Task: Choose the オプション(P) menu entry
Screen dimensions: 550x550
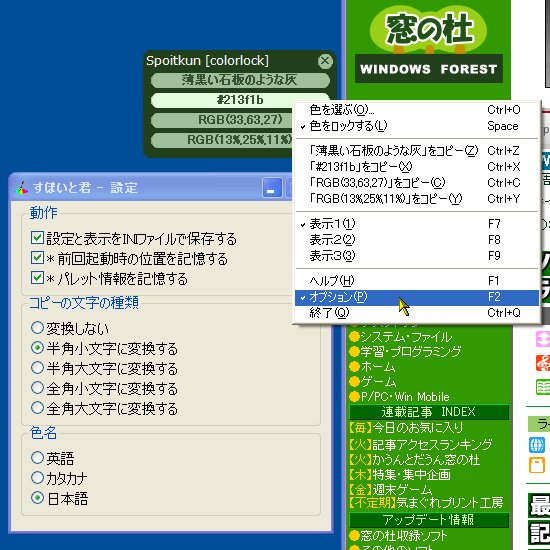Action: (417, 297)
